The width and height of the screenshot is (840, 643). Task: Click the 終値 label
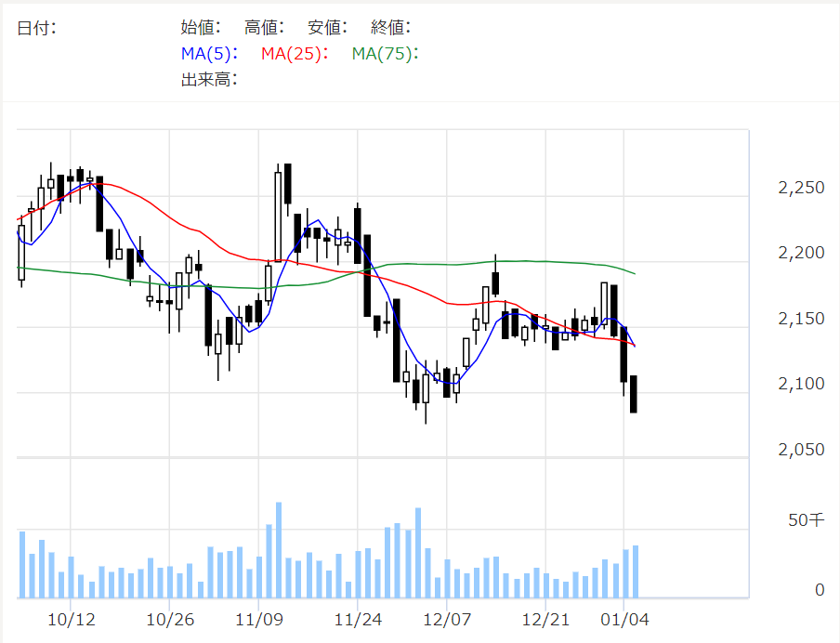[390, 27]
